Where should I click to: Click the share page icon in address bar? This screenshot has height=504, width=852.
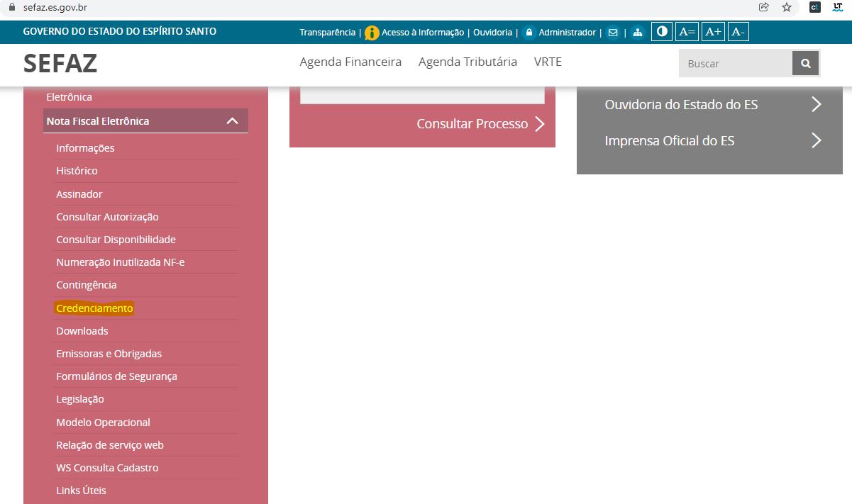click(x=764, y=8)
